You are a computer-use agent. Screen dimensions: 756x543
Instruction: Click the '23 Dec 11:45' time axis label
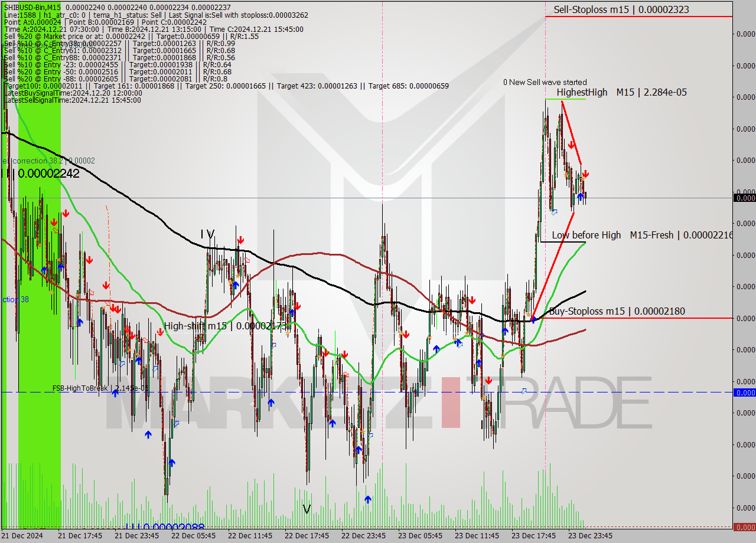477,536
